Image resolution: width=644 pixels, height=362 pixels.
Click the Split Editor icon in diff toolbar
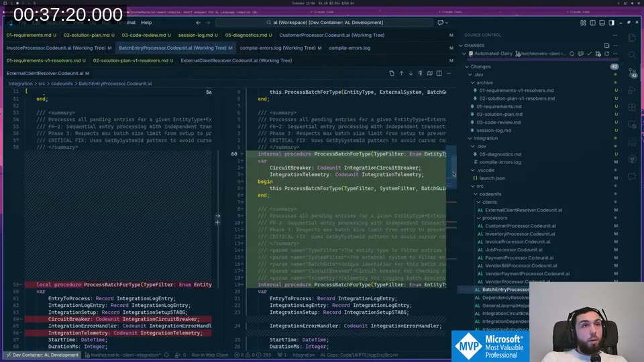[439, 74]
